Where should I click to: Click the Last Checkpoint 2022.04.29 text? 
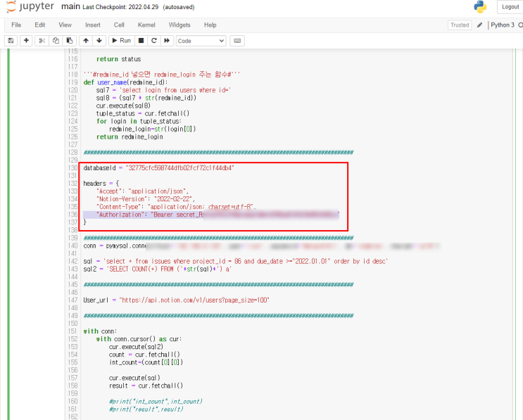(120, 7)
